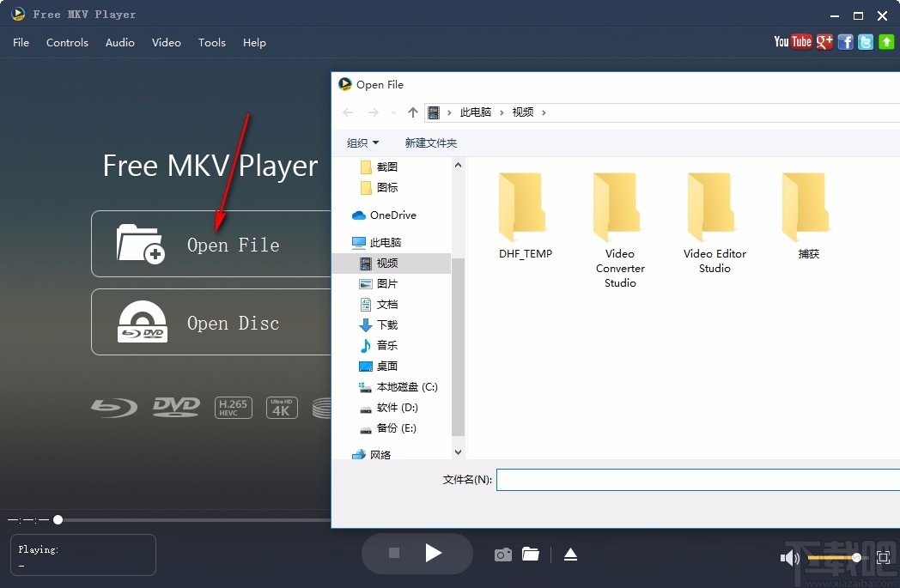Toggle fullscreen mode icon
The image size is (900, 588).
(x=884, y=557)
